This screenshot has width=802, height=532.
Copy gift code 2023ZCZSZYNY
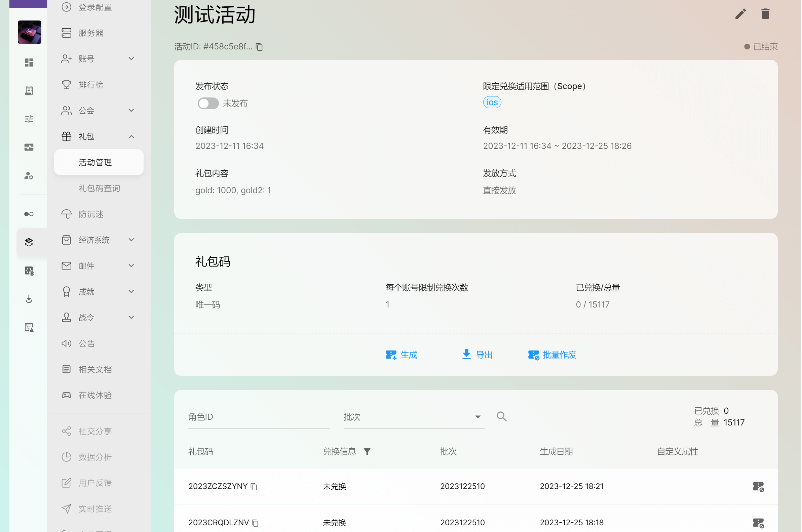pyautogui.click(x=254, y=487)
